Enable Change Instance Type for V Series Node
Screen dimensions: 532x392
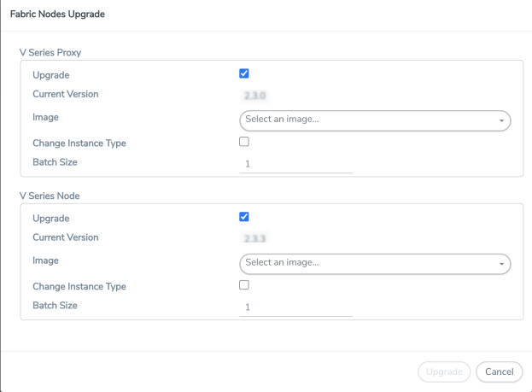pyautogui.click(x=244, y=285)
